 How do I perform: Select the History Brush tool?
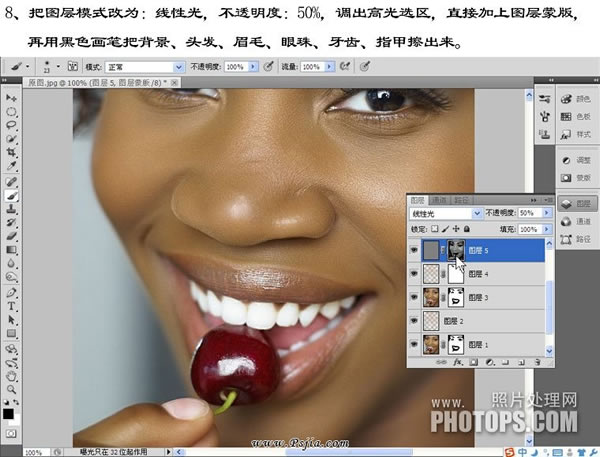(11, 222)
